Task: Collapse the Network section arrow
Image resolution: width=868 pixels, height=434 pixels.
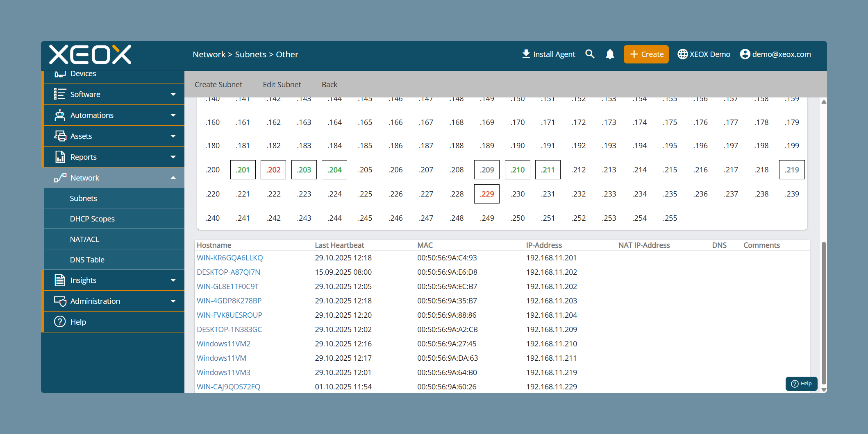Action: pos(173,178)
